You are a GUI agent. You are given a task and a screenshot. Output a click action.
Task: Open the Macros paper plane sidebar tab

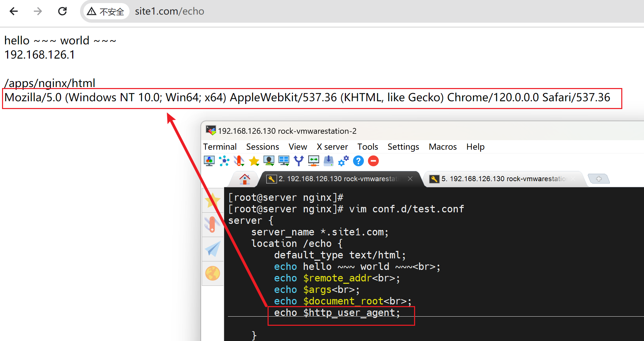click(x=213, y=249)
